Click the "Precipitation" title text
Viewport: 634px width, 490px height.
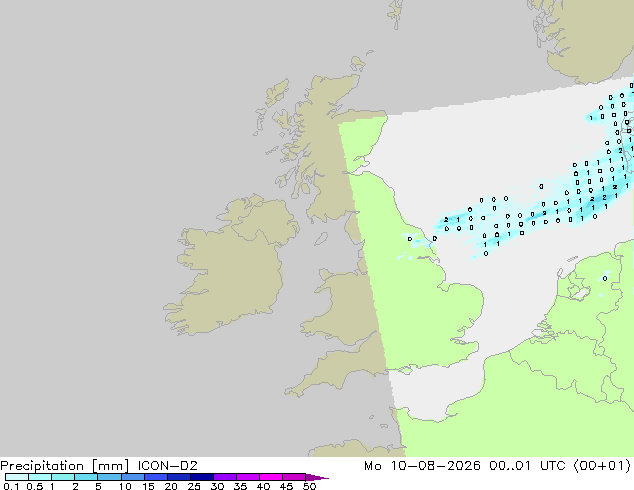[x=42, y=466]
